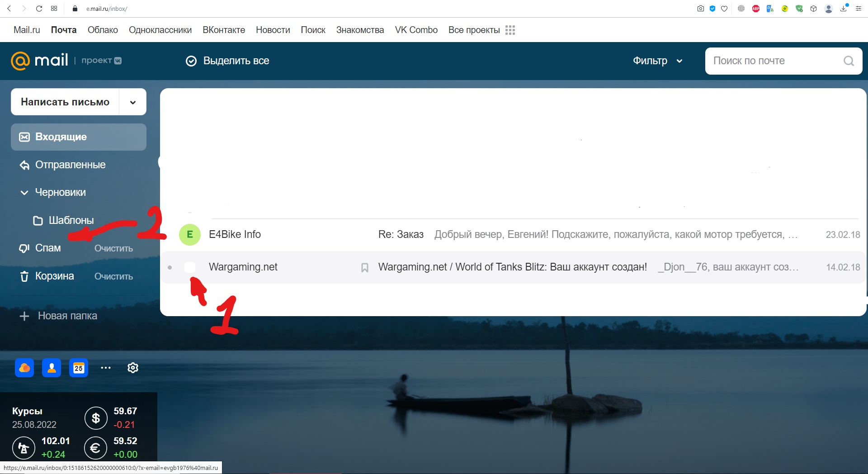The image size is (868, 474).
Task: Open the Calendar icon showing 25
Action: pos(79,368)
